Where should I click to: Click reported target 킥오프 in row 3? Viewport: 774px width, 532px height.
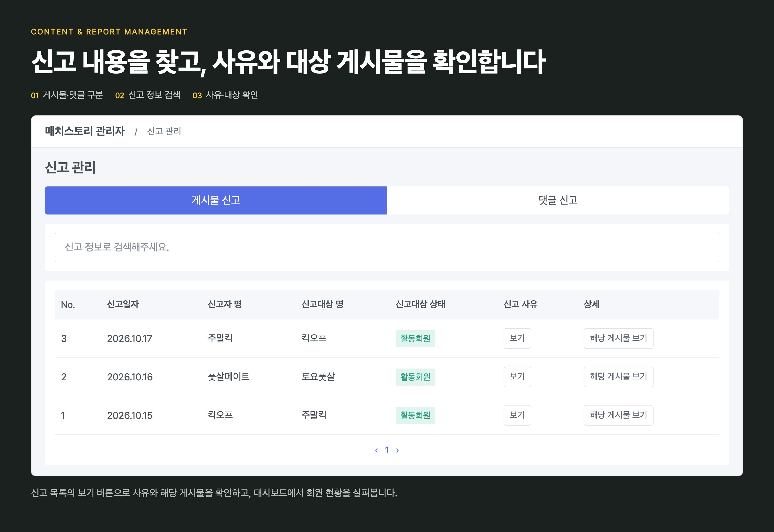pos(314,338)
